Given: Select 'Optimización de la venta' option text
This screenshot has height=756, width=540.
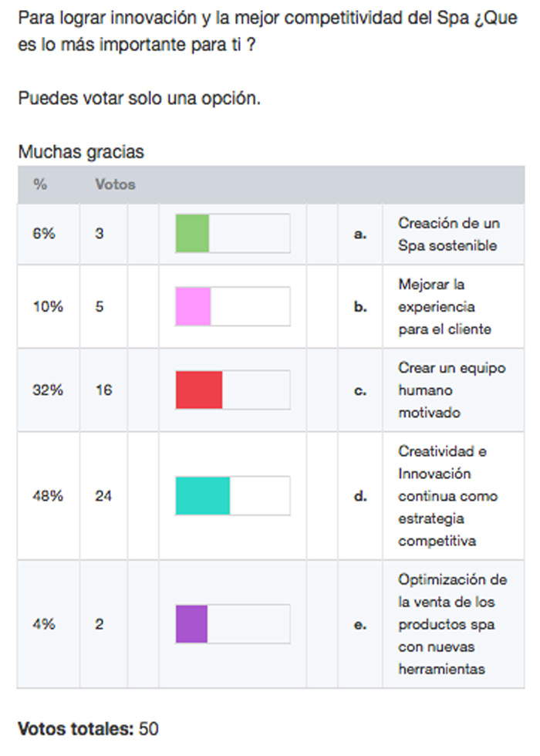Looking at the screenshot, I should click(x=453, y=624).
